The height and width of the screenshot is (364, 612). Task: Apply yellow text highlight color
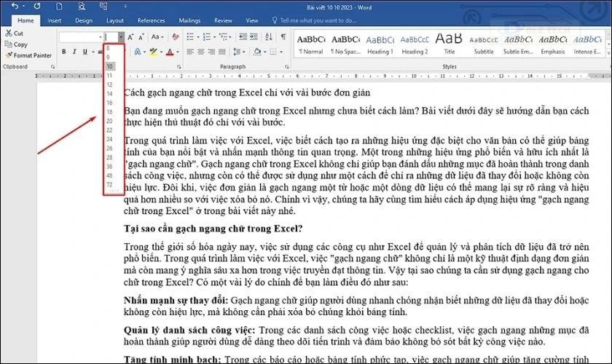[x=154, y=52]
